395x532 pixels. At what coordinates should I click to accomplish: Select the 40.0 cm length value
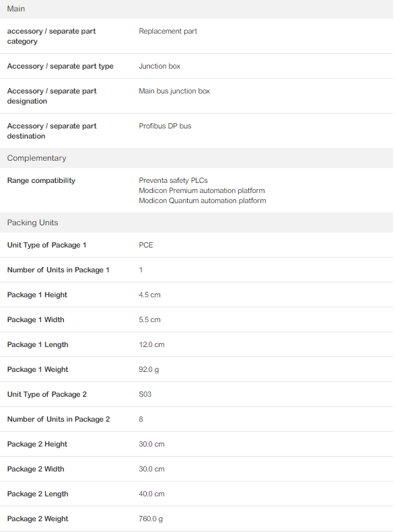point(151,494)
